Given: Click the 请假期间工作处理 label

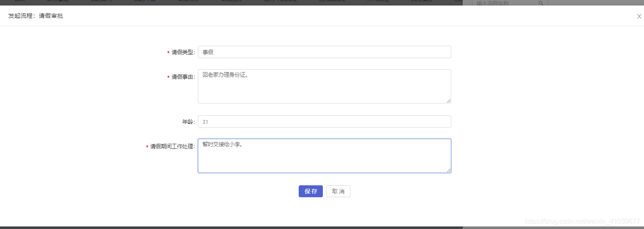Looking at the screenshot, I should [172, 146].
